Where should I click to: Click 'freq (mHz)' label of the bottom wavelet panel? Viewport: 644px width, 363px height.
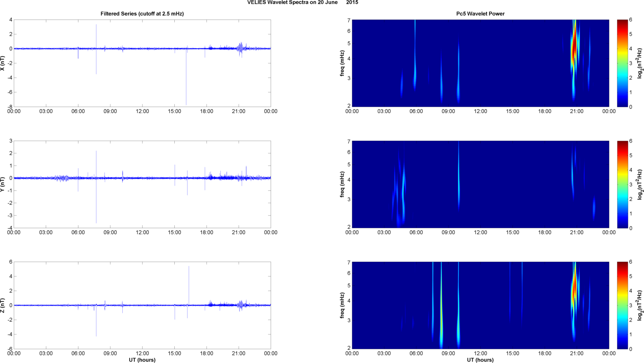pos(342,305)
